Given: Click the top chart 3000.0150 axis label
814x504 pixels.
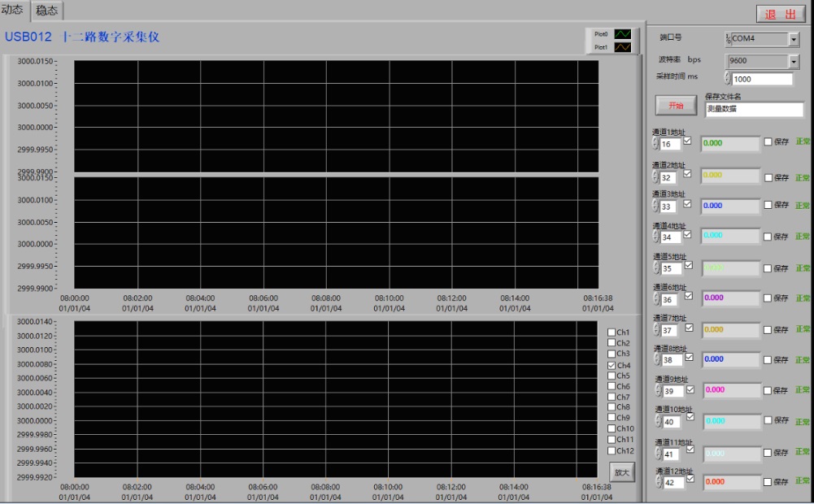Looking at the screenshot, I should (35, 61).
